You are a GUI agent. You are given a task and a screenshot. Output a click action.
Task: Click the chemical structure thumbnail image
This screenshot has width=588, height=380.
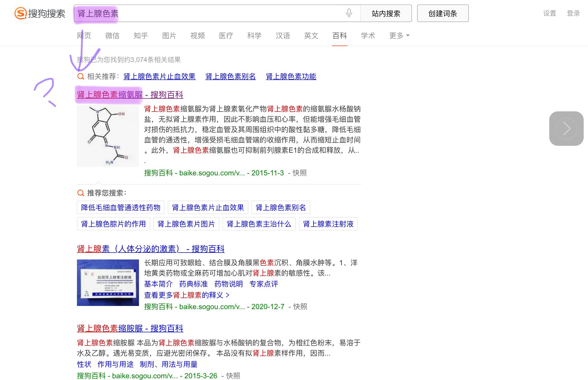pos(108,136)
